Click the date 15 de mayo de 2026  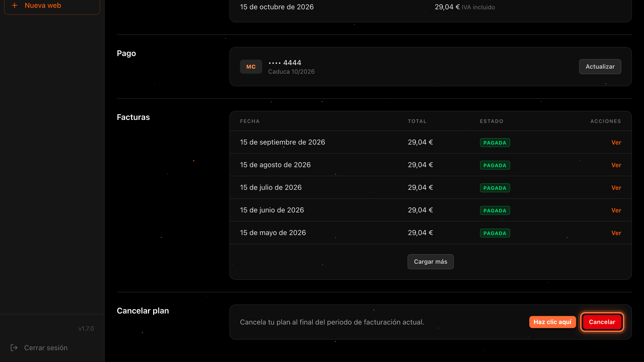273,233
